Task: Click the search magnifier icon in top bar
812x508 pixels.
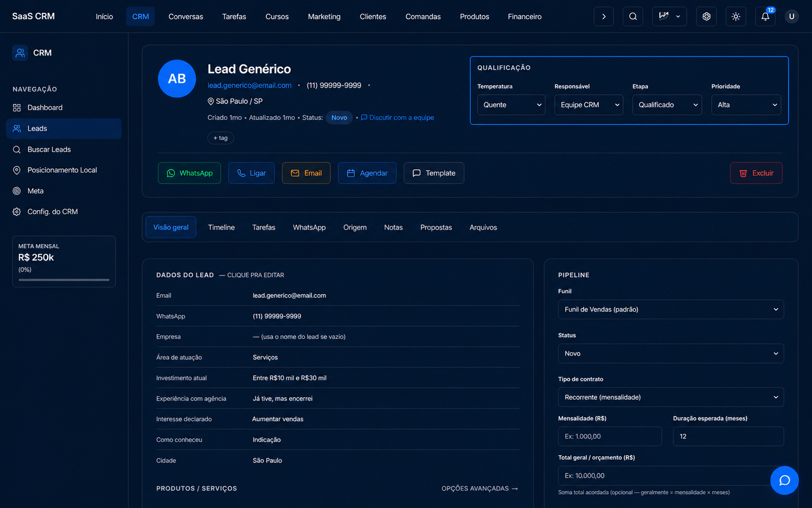Action: [x=633, y=16]
